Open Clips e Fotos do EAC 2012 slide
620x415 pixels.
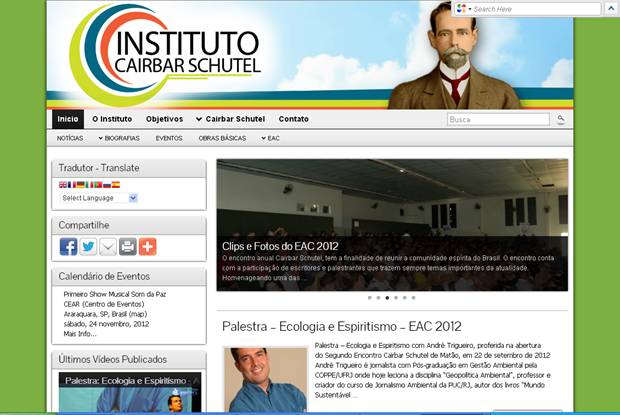click(x=280, y=246)
